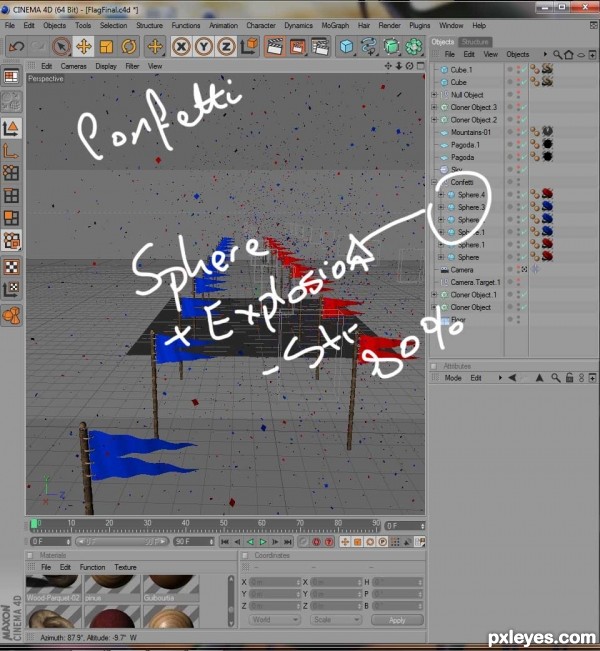Click timeline frame slider at 0
The width and height of the screenshot is (600, 651).
[x=34, y=524]
